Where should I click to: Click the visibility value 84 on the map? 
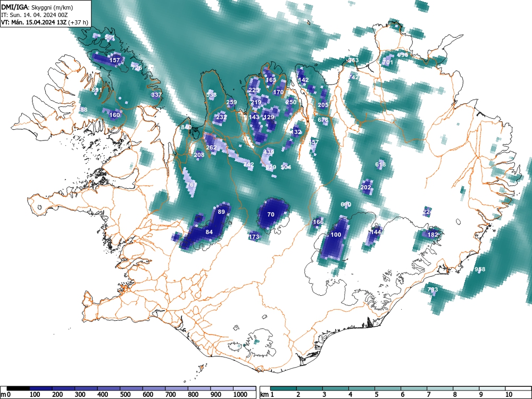pyautogui.click(x=209, y=232)
